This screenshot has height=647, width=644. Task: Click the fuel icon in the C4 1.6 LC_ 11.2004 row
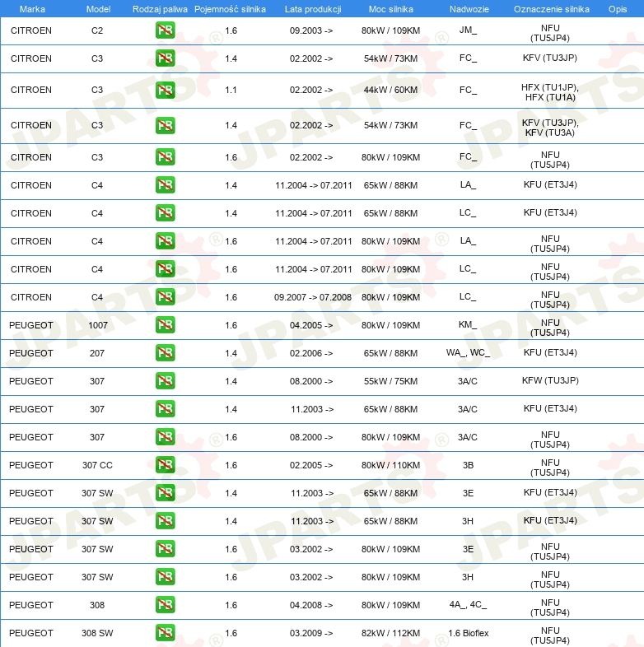pyautogui.click(x=166, y=269)
